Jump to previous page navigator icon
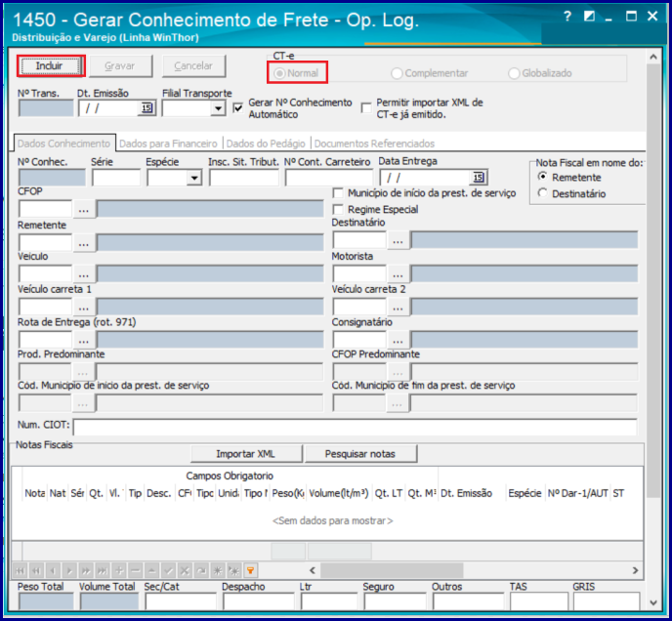This screenshot has width=672, height=621. click(36, 571)
